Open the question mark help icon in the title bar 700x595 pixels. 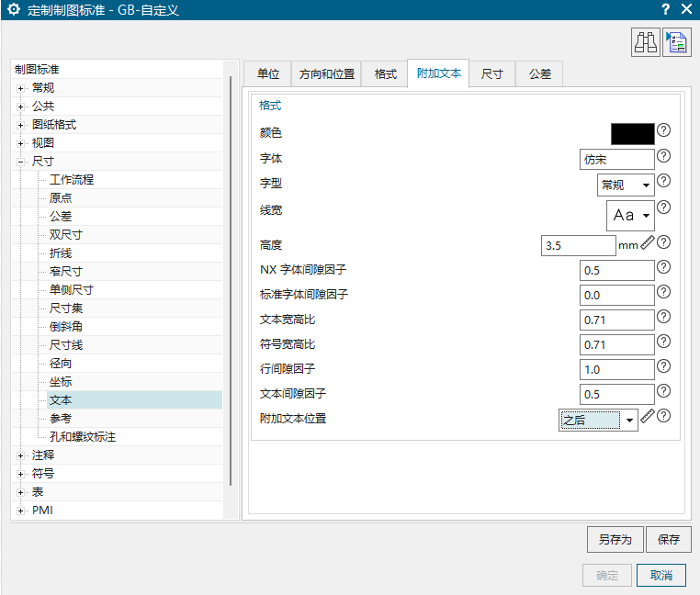pyautogui.click(x=666, y=9)
